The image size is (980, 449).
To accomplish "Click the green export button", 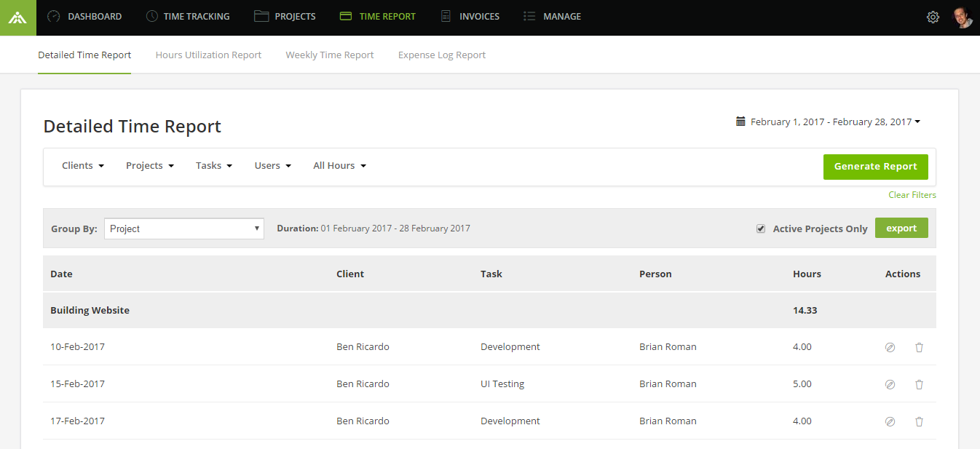I will [x=901, y=228].
